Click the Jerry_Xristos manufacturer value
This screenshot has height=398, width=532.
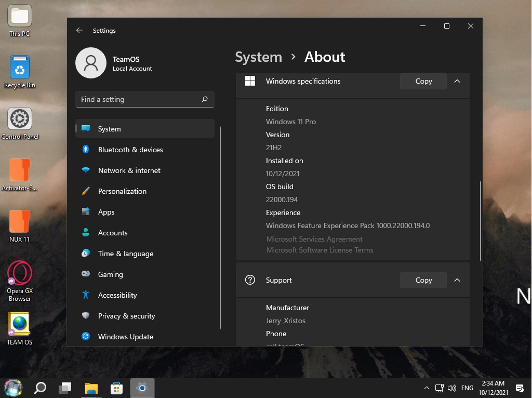coord(285,320)
